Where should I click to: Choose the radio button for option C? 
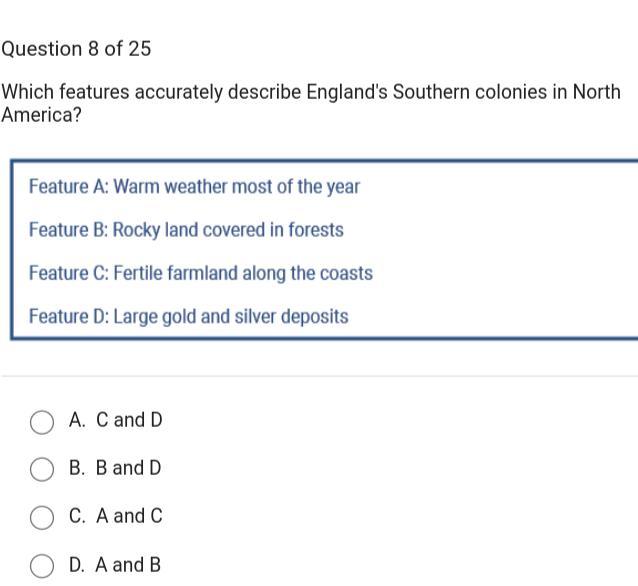click(42, 517)
